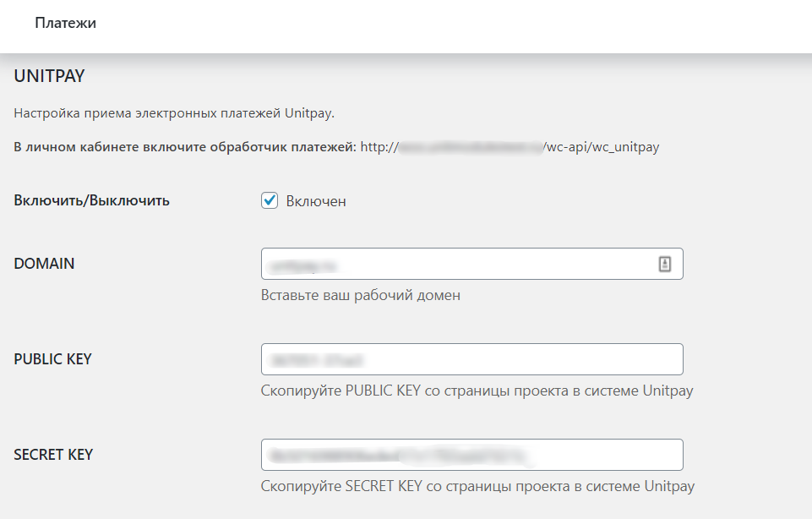Open the autofill icon in DOMAIN field
Screen dimensions: 812x519
coord(665,264)
